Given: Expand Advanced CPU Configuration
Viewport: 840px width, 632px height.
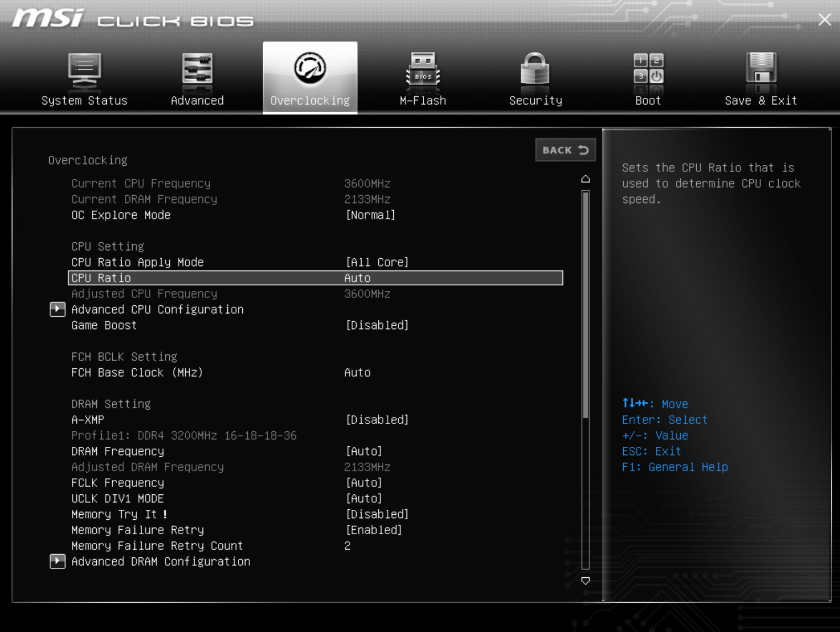Looking at the screenshot, I should (x=157, y=309).
